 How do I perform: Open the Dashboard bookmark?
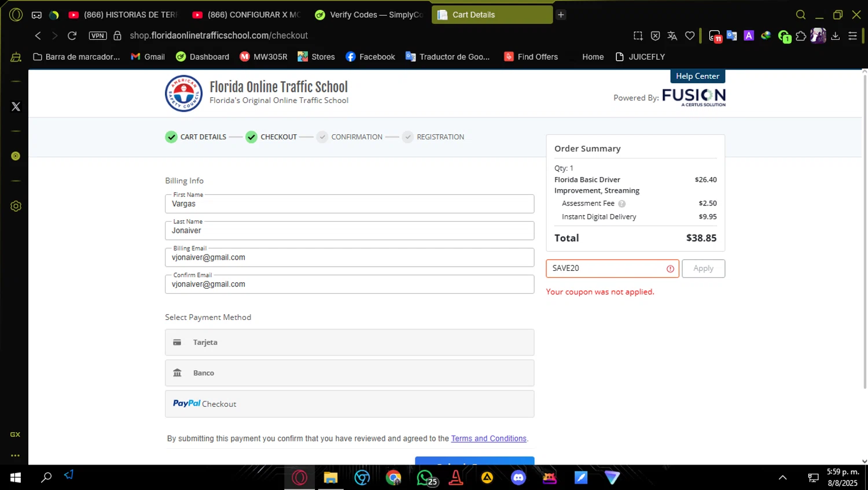pos(203,57)
